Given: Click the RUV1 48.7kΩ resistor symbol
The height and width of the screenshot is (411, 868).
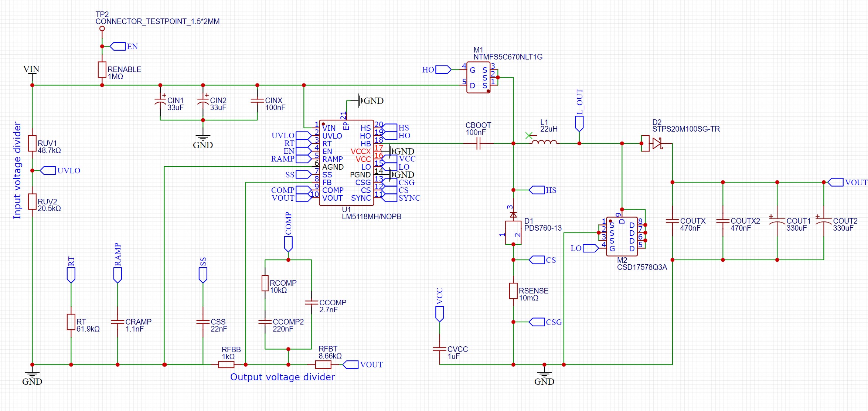Looking at the screenshot, I should click(32, 143).
